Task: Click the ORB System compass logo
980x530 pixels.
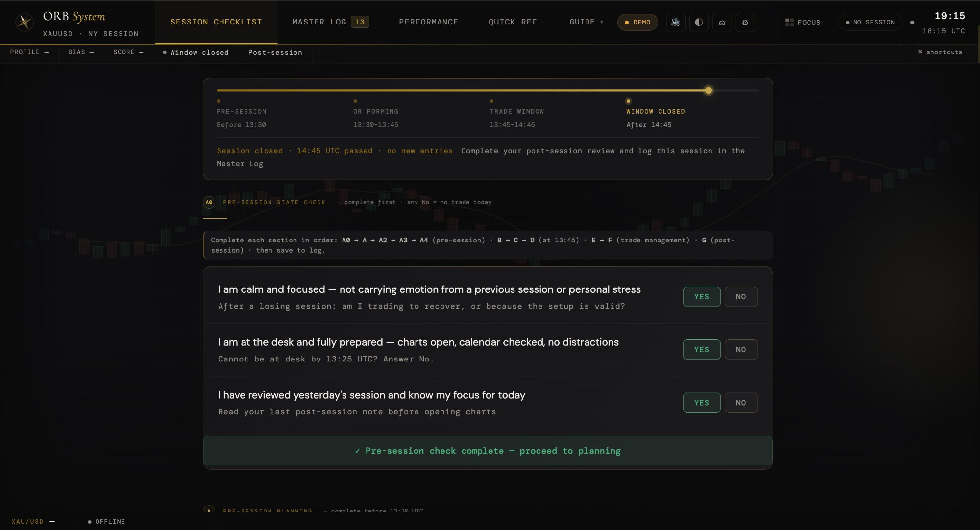Action: [x=24, y=22]
